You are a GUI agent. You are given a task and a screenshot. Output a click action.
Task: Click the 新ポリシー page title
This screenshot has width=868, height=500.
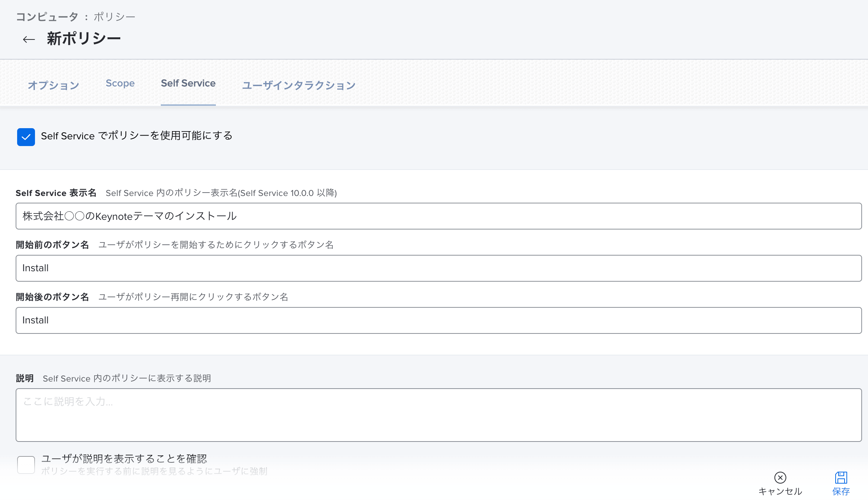84,39
